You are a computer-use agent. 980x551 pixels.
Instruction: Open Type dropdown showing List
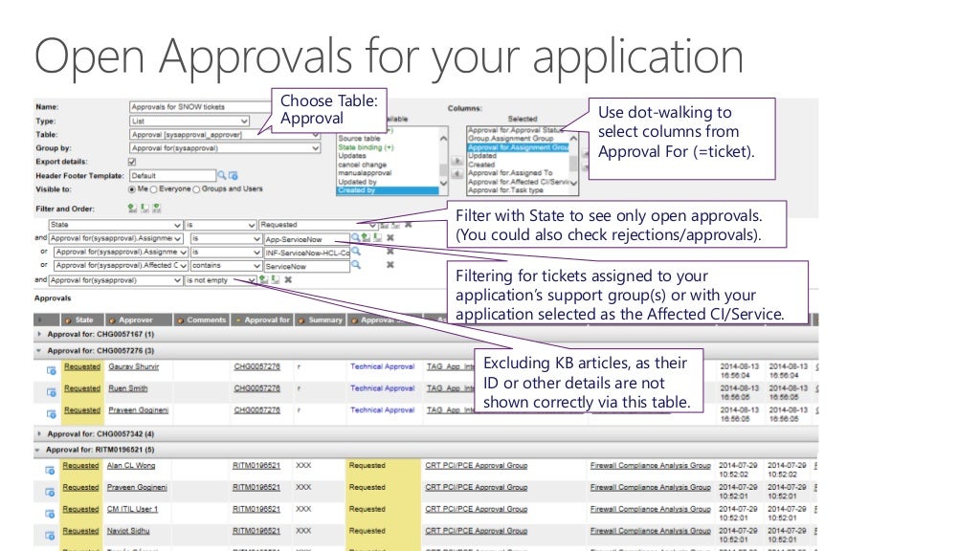[x=189, y=121]
